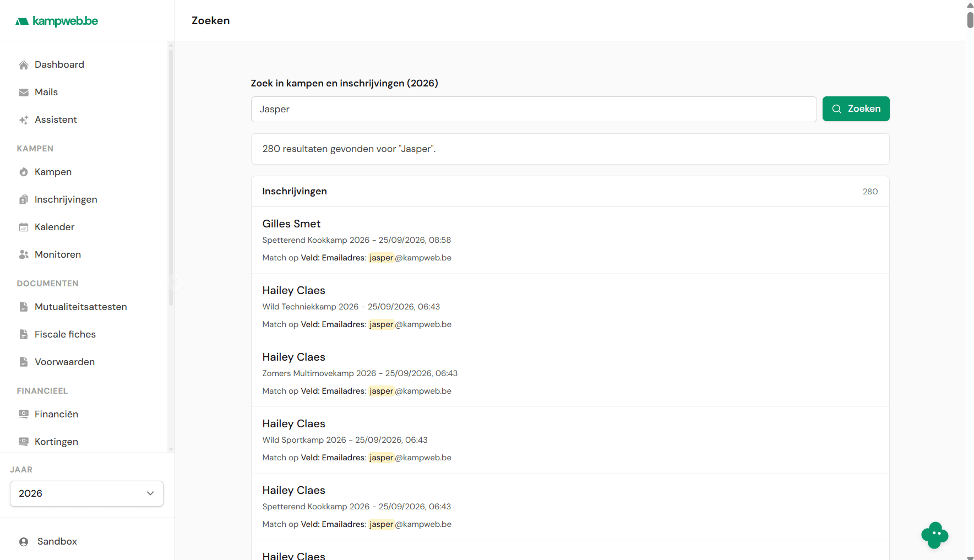This screenshot has width=974, height=560.
Task: Click the kampweb.be logo
Action: (x=57, y=21)
